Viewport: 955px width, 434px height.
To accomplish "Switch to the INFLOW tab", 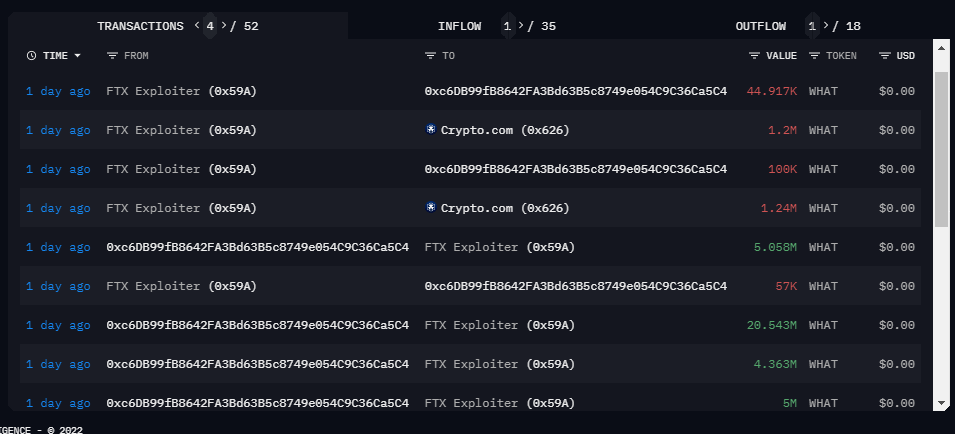I will (459, 26).
